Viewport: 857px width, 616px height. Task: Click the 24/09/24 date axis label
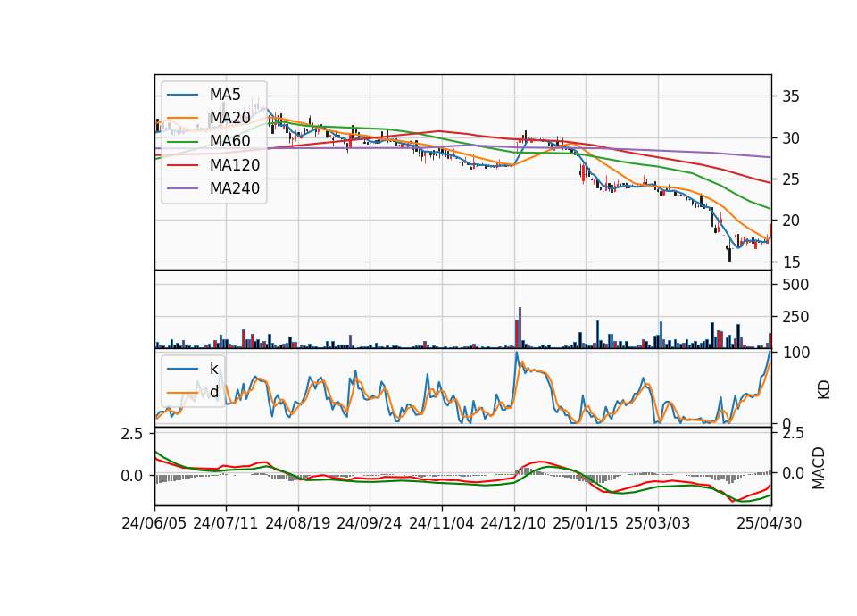370,523
